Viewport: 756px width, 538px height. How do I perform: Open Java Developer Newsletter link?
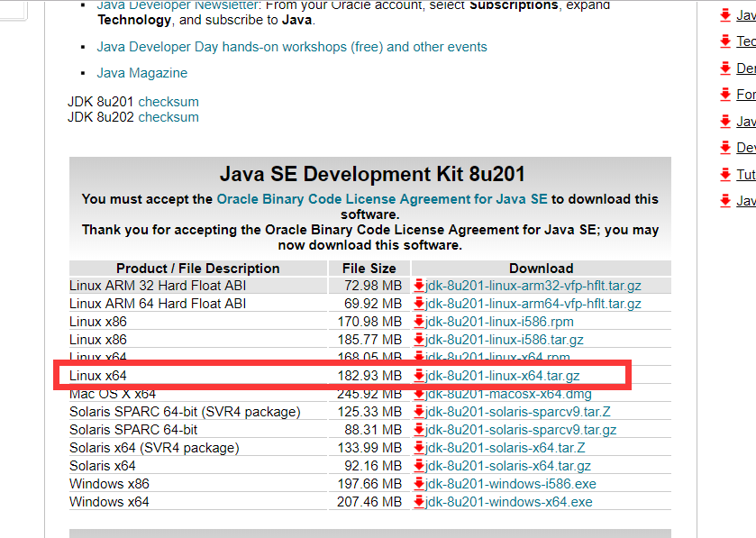pyautogui.click(x=178, y=5)
